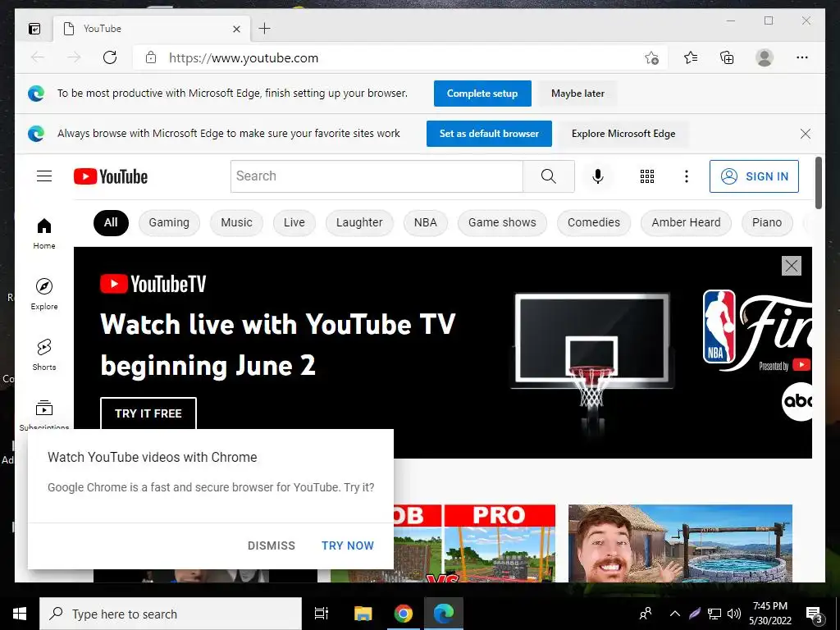Close the YouTube TV ad banner
840x630 pixels.
coord(792,266)
